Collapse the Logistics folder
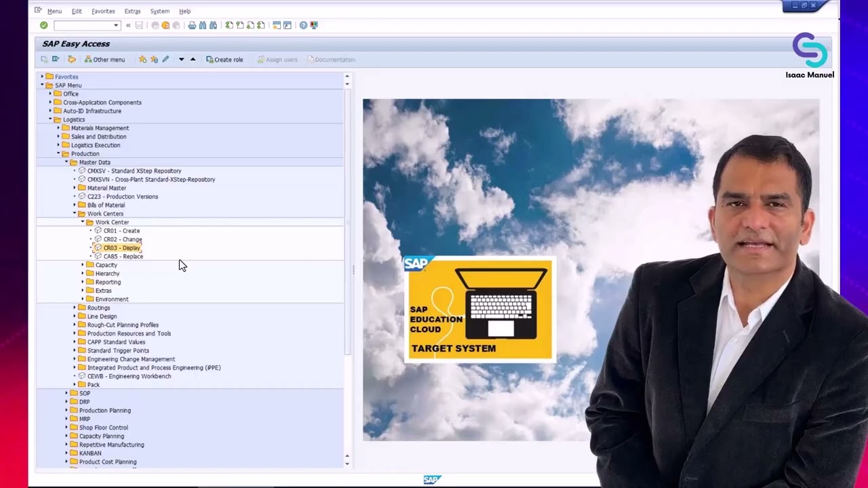The width and height of the screenshot is (868, 488). pos(50,119)
